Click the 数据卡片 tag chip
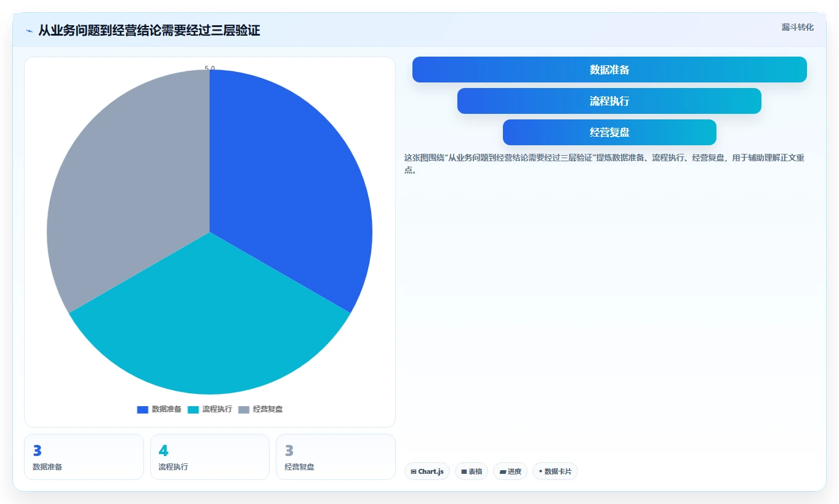 tap(555, 471)
